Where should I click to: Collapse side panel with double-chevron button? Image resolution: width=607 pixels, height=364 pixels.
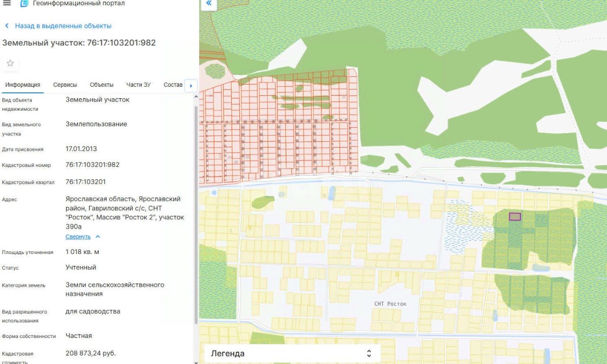coord(209,4)
